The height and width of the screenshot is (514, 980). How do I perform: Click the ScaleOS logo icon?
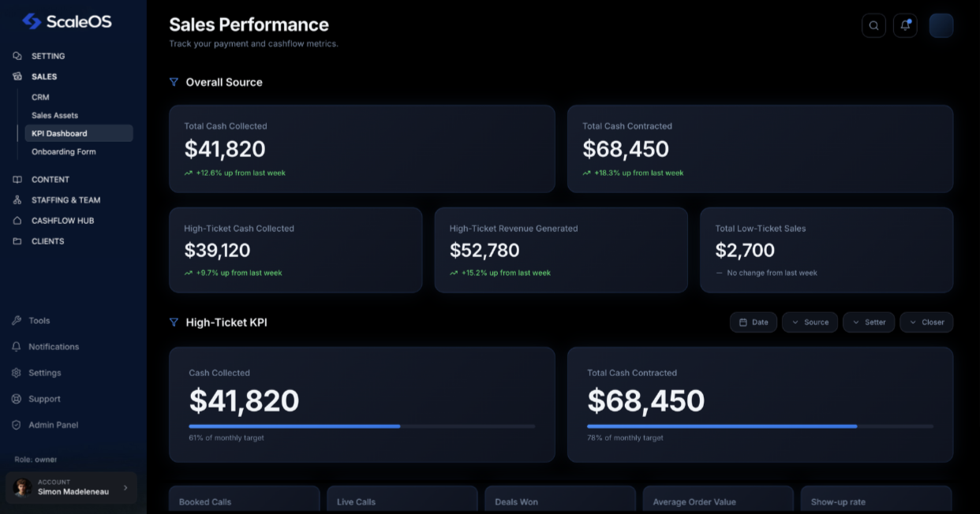click(32, 21)
